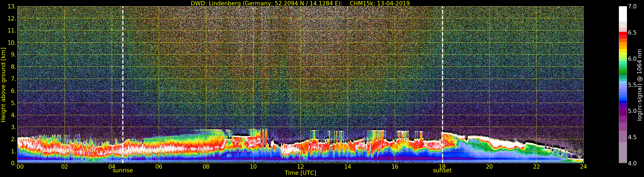This screenshot has width=644, height=177.
Task: Click the "16" time axis tick label
Action: [x=395, y=166]
